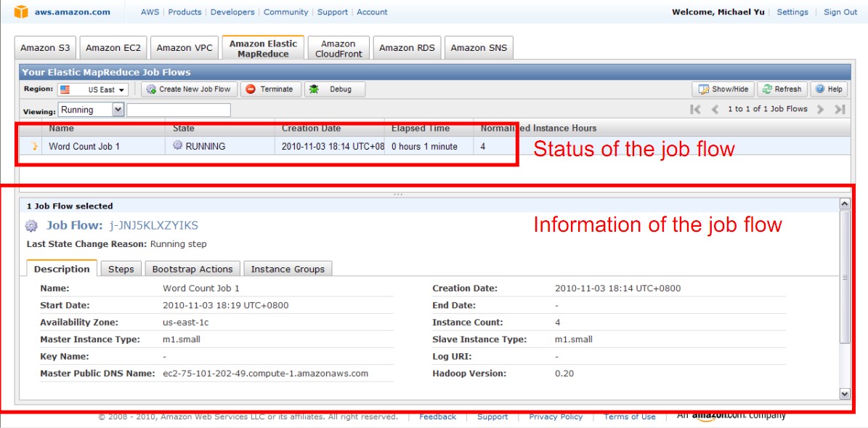Click the details pane scroll down arrow
Viewport: 868px width, 428px height.
[x=845, y=393]
